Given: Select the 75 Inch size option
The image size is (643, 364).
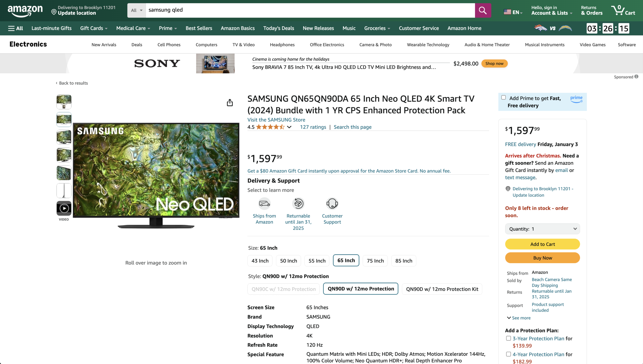Looking at the screenshot, I should [x=375, y=261].
